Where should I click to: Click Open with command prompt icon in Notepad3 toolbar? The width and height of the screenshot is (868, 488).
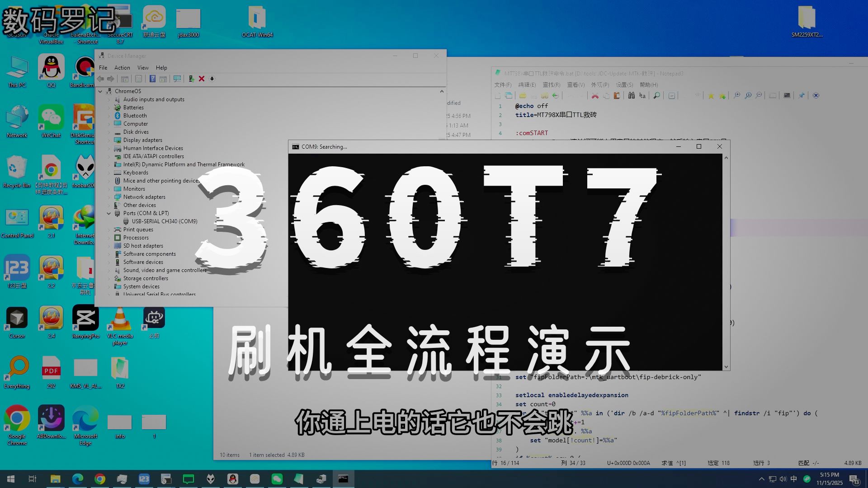coord(787,95)
